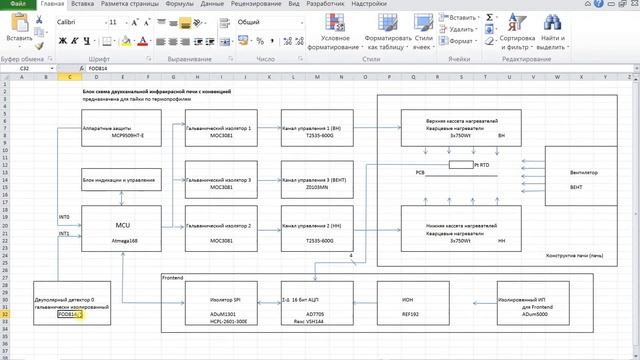The width and height of the screenshot is (640, 360).
Task: Click the Wrap Text icon
Action: pyautogui.click(x=224, y=23)
